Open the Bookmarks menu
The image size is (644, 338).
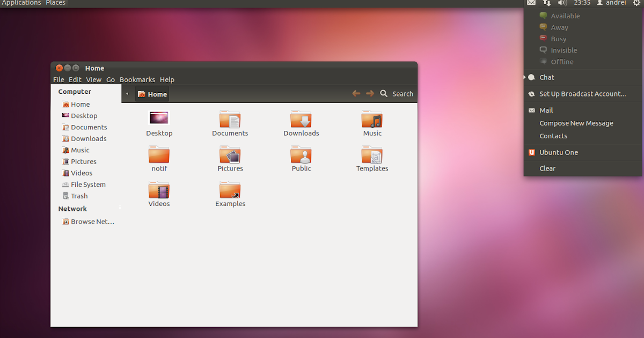(137, 79)
